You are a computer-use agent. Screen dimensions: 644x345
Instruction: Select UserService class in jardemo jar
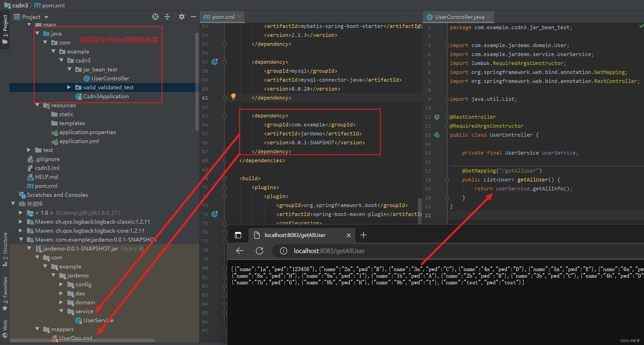pyautogui.click(x=95, y=320)
